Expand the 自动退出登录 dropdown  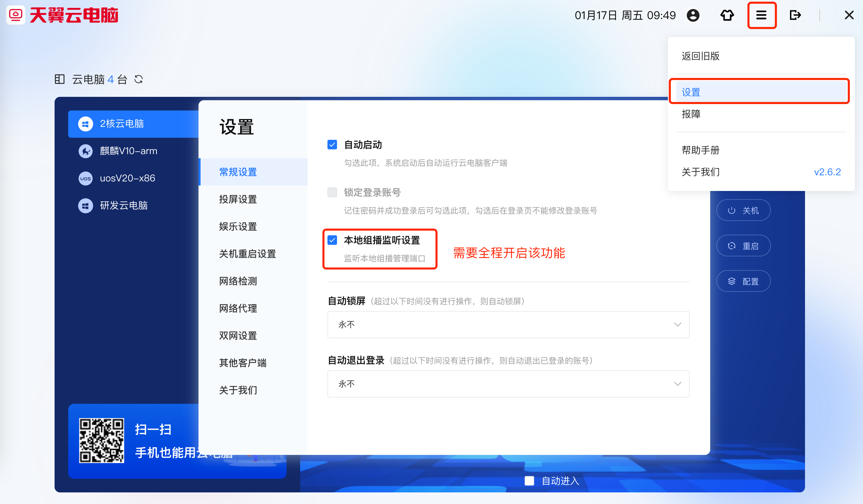click(508, 384)
